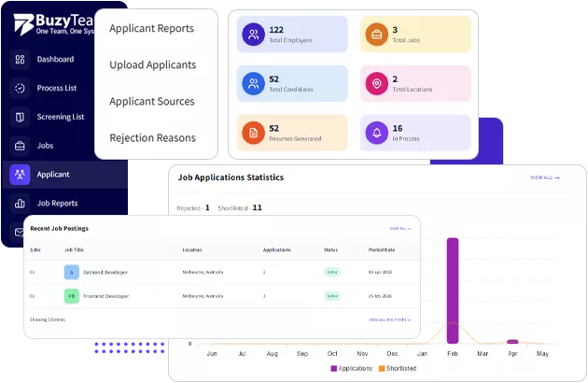588x383 pixels.
Task: Click the Posted Date column header
Action: [x=382, y=250]
